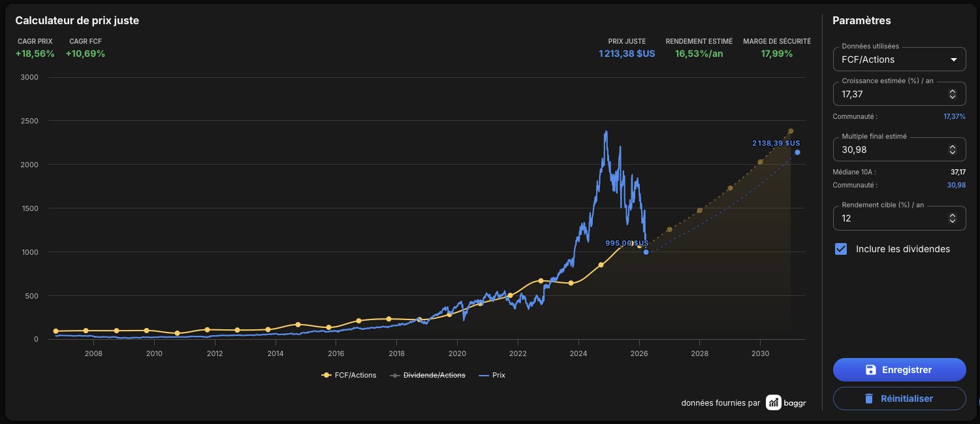
Task: Click the Réinitialiser button
Action: click(x=899, y=399)
